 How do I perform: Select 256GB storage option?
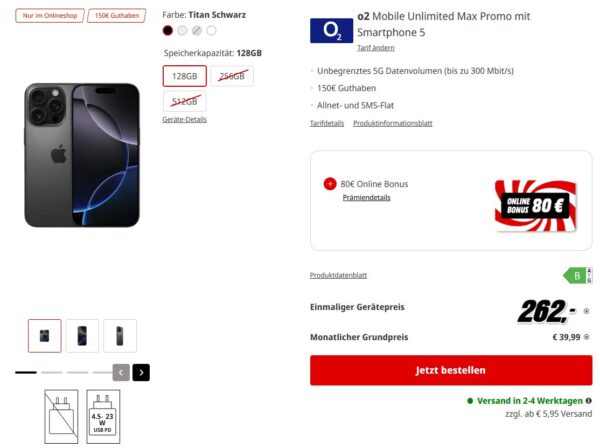[x=232, y=76]
